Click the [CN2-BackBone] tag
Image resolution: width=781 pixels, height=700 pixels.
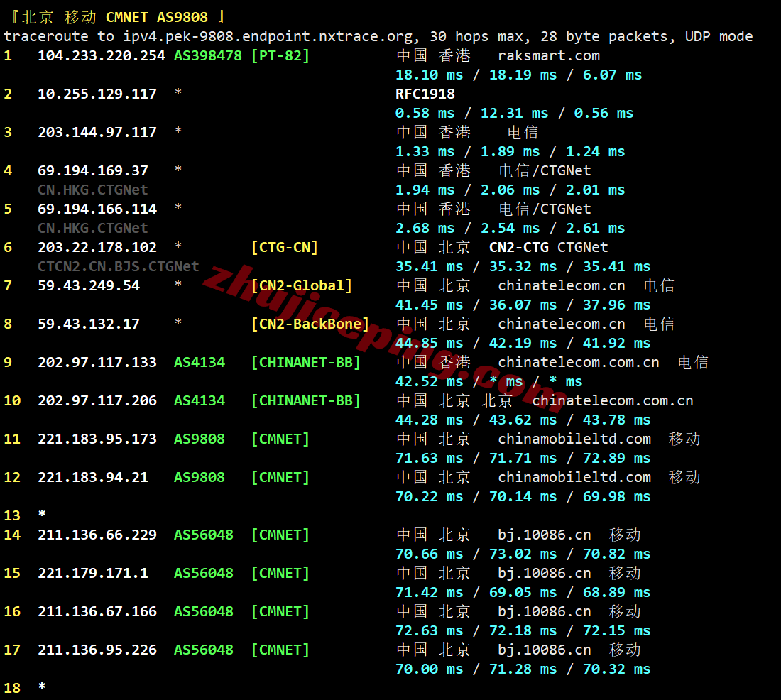310,324
